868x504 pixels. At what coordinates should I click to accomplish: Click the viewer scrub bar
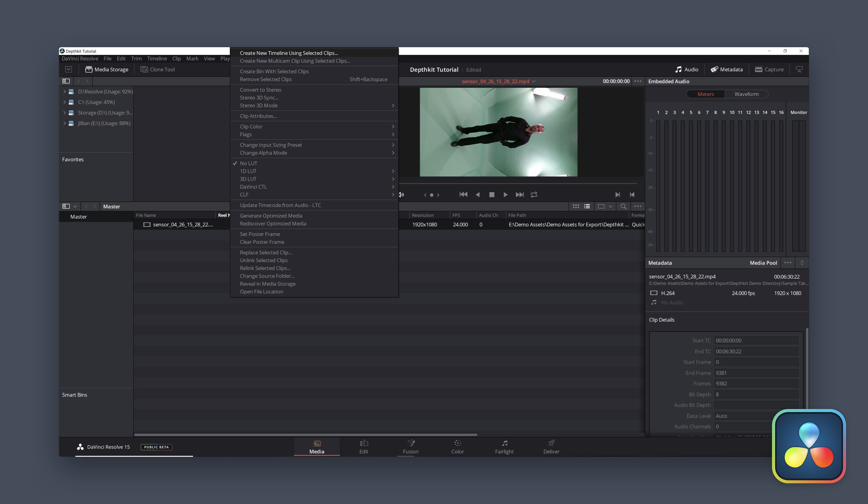517,184
